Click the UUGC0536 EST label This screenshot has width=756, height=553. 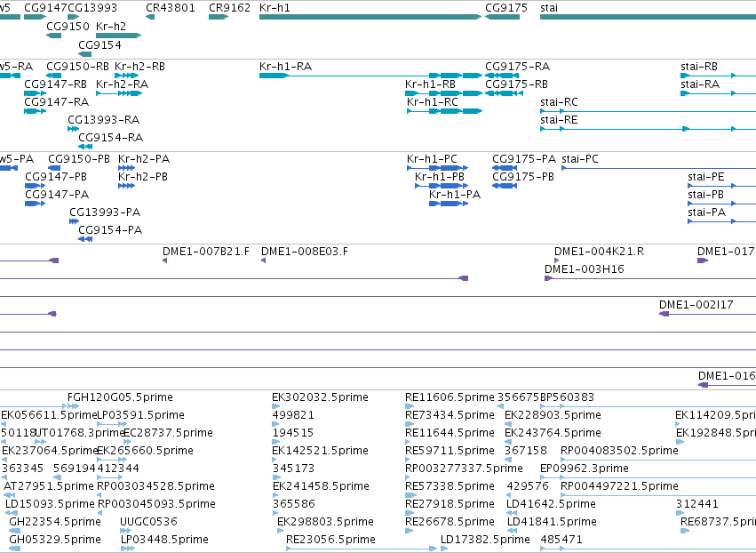(148, 522)
